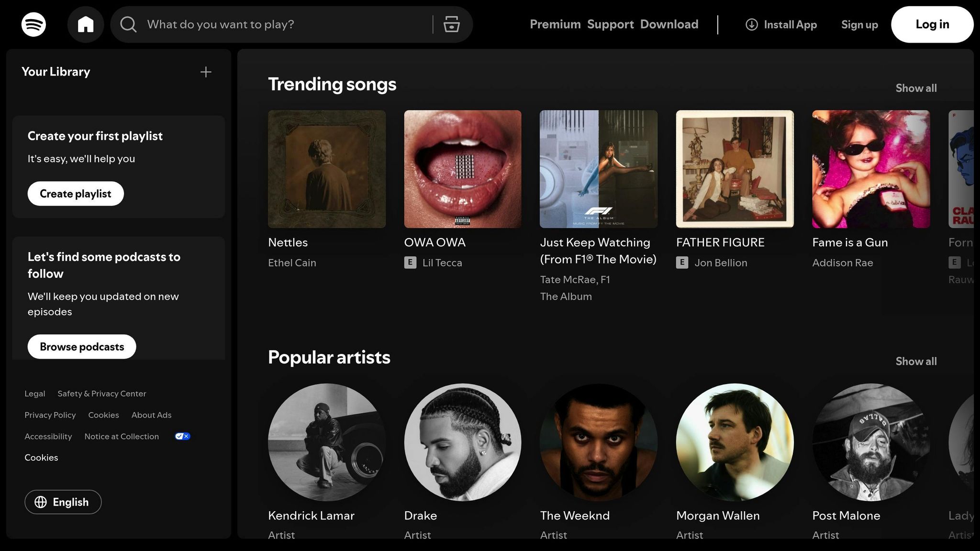Click the Addison Rae artist link
Viewport: 980px width, 551px height.
pyautogui.click(x=843, y=263)
